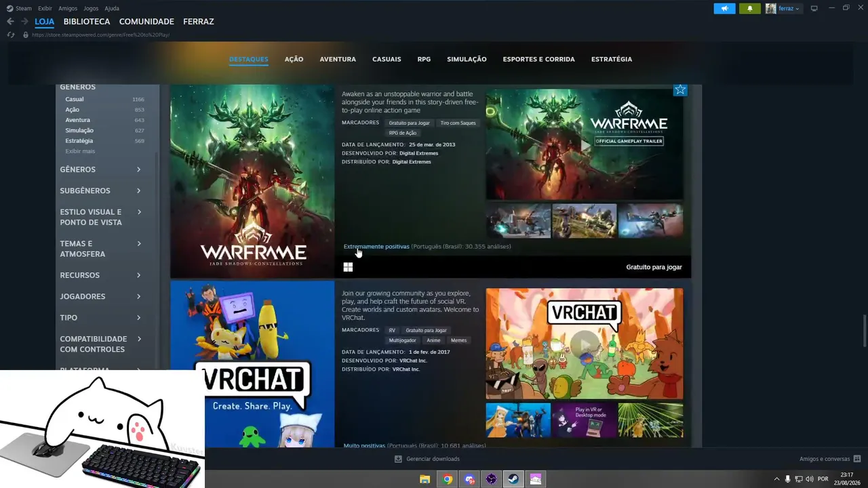Play the VRChat trailer video

(585, 344)
